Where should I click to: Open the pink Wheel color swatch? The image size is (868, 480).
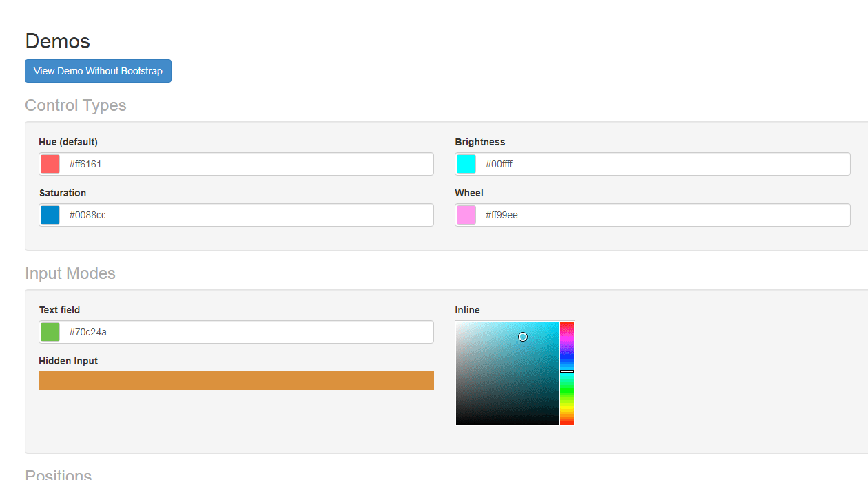466,215
